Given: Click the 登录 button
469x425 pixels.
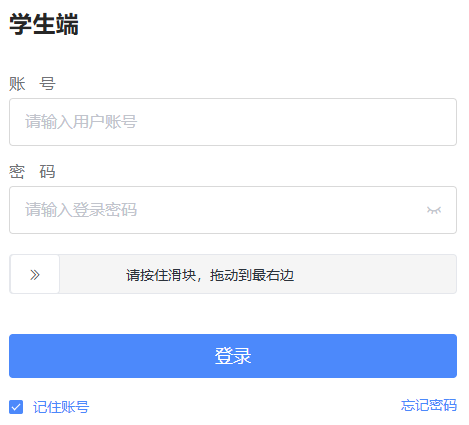Looking at the screenshot, I should [x=233, y=356].
